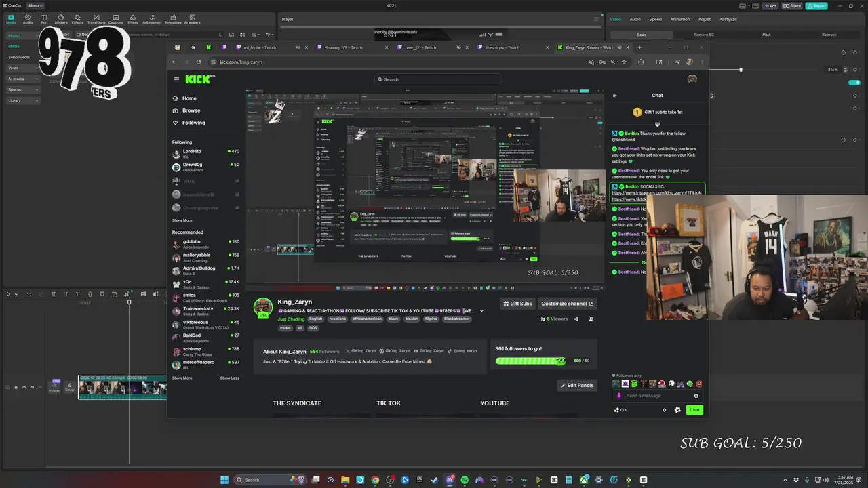Switch to the AI stylize tab
868x488 pixels.
click(728, 19)
